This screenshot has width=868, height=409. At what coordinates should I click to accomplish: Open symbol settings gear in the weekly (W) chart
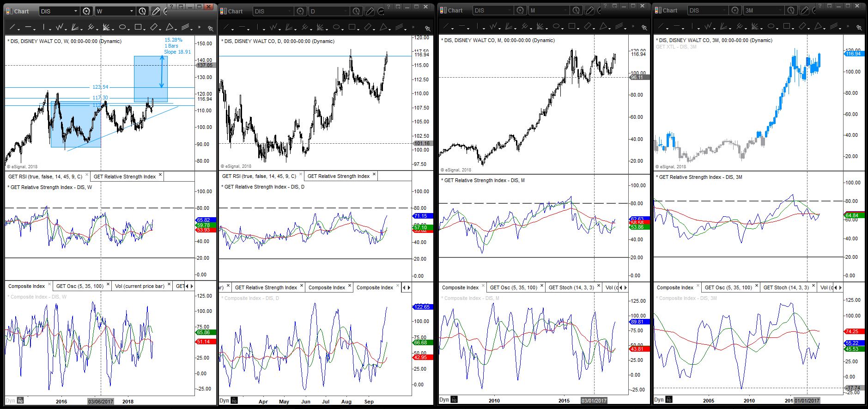[x=86, y=11]
